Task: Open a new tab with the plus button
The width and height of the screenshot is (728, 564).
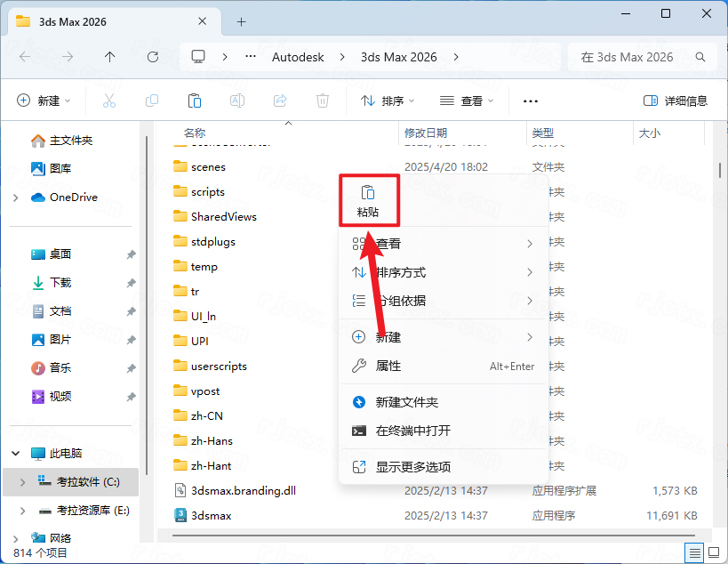Action: [x=241, y=22]
